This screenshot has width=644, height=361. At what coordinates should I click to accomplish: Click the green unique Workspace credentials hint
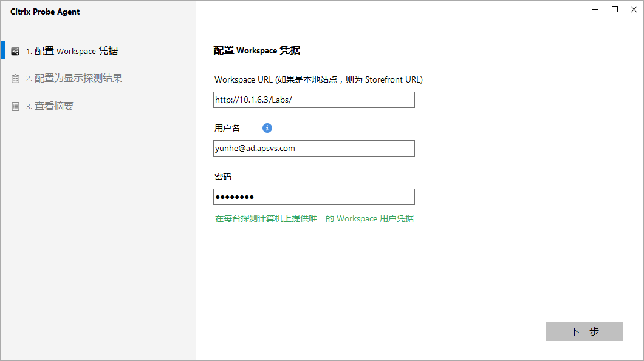point(314,218)
